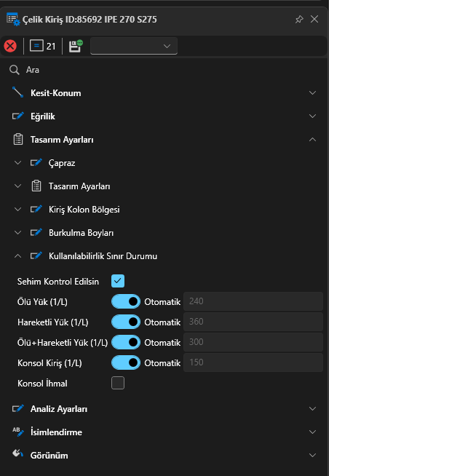Click the save preset icon in toolbar
Screen dimensions: 449x476
click(75, 46)
